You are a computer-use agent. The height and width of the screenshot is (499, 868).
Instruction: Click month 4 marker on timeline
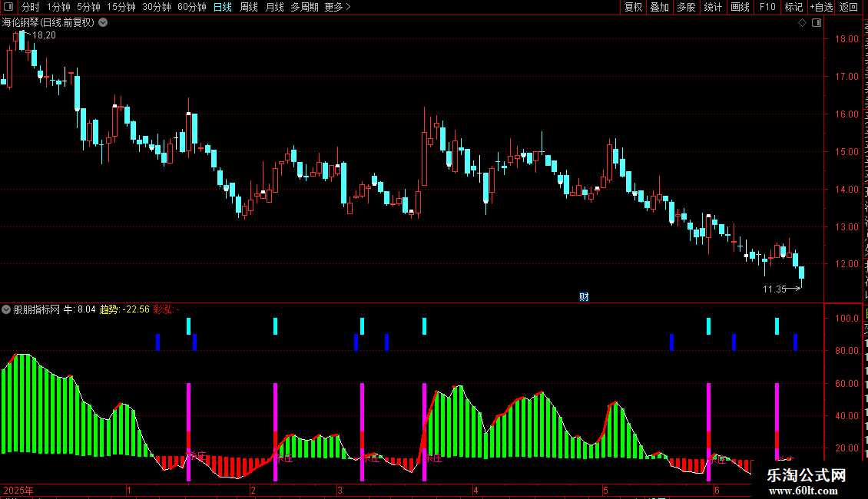[x=475, y=490]
